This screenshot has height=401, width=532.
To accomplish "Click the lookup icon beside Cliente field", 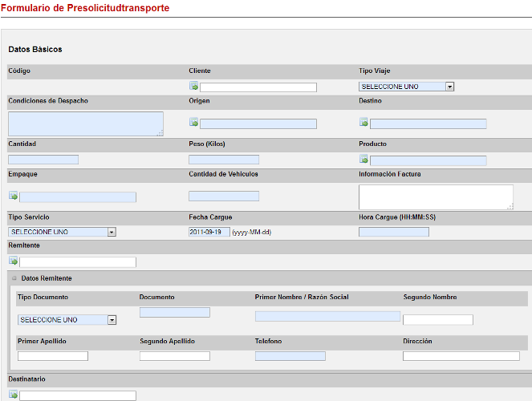I will [193, 87].
